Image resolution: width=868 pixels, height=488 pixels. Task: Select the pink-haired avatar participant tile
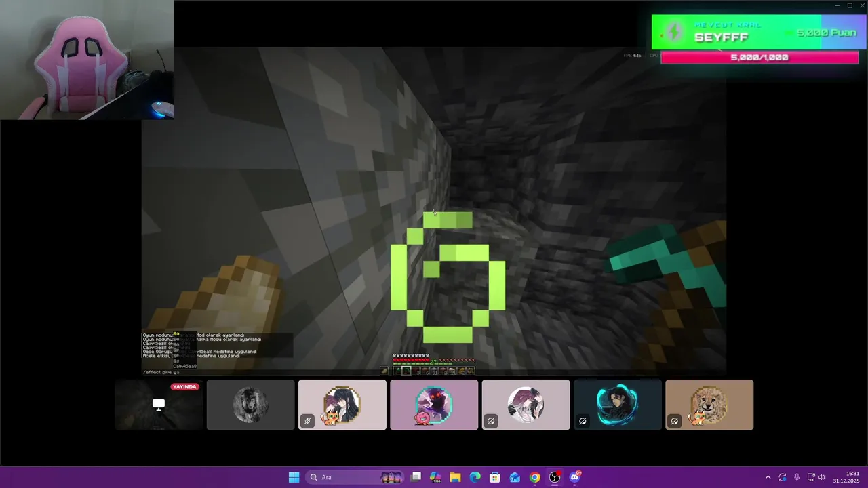pos(526,405)
